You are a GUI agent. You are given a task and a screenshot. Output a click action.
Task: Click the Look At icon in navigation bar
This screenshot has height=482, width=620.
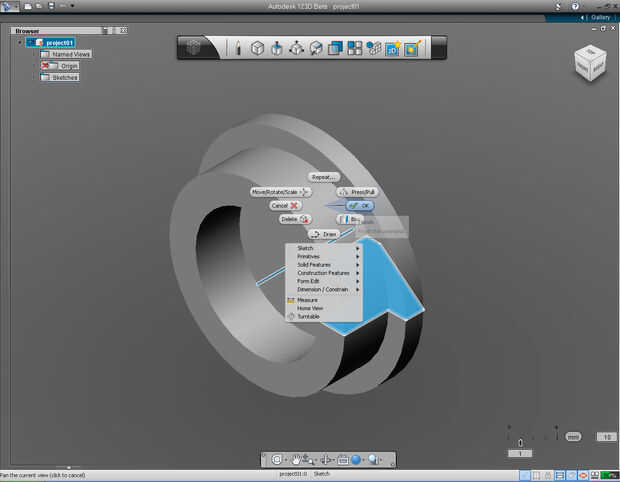click(326, 459)
